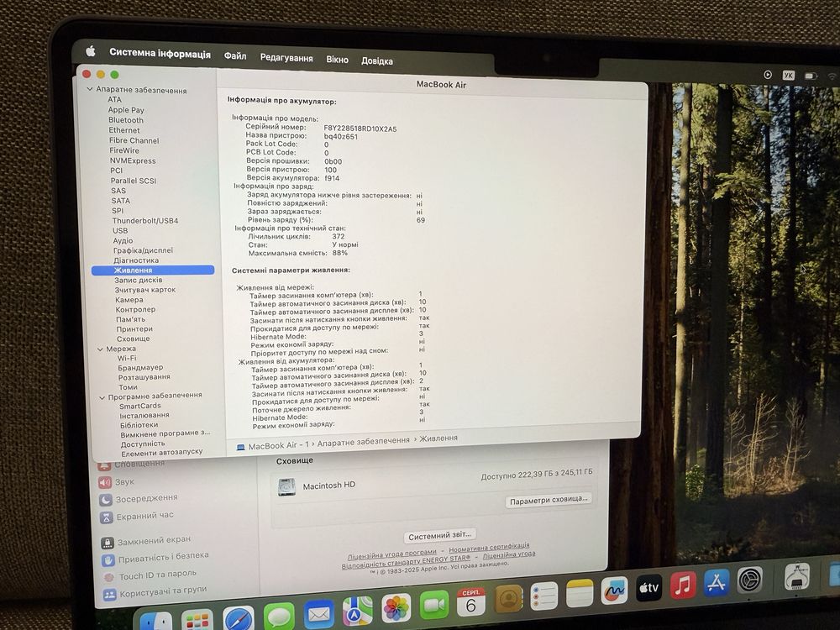Select Елементи автозапуску in the sidebar
Viewport: 840px width, 630px height.
pyautogui.click(x=162, y=452)
